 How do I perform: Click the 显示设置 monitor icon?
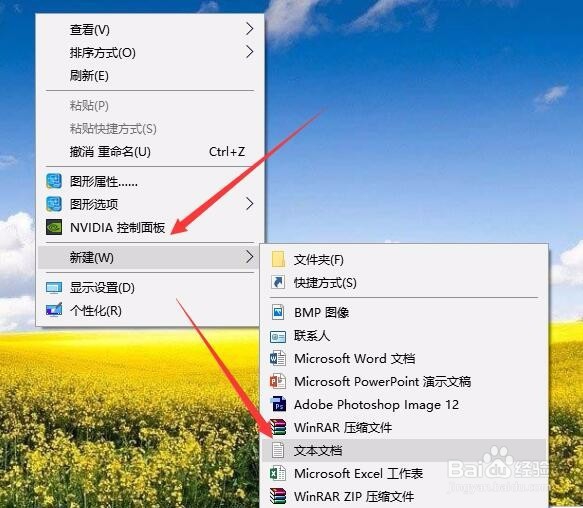tap(54, 287)
